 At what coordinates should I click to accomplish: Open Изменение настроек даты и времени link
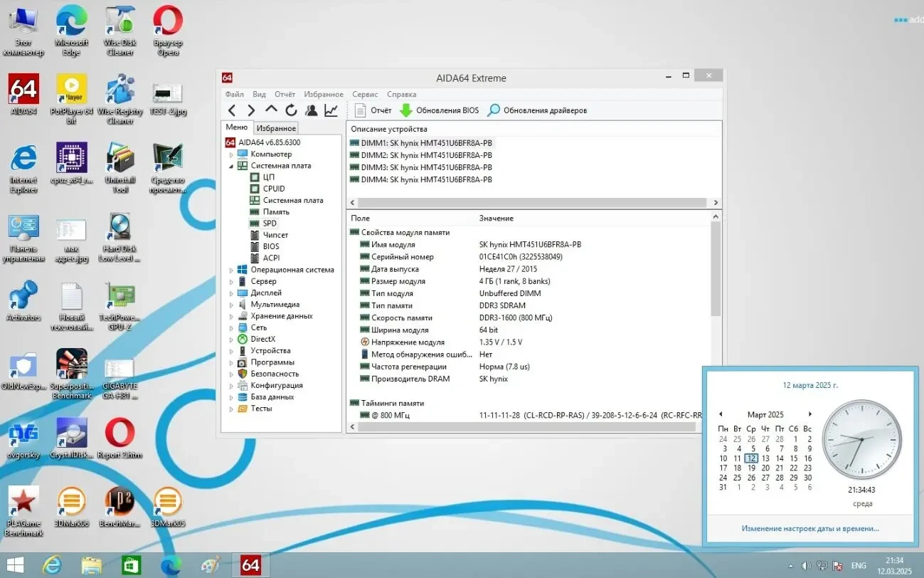click(809, 528)
